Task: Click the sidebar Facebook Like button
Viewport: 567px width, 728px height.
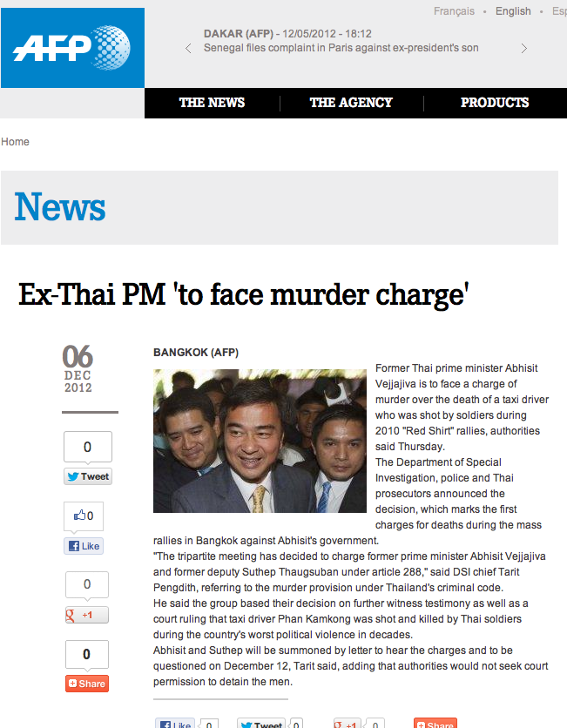Action: (x=84, y=546)
